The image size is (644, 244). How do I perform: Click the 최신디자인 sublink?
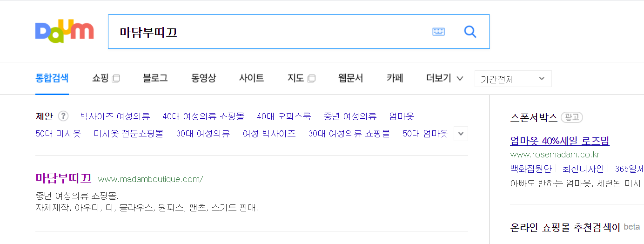pos(583,169)
